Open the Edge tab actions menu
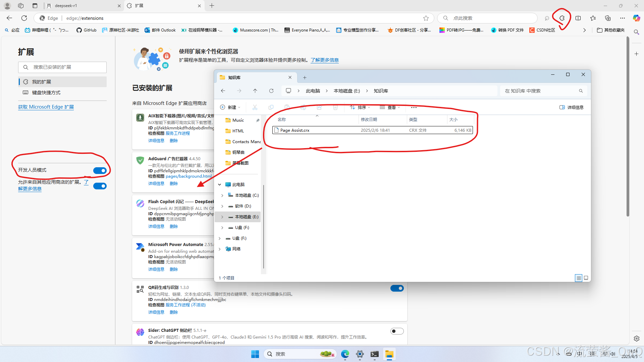 [x=35, y=6]
